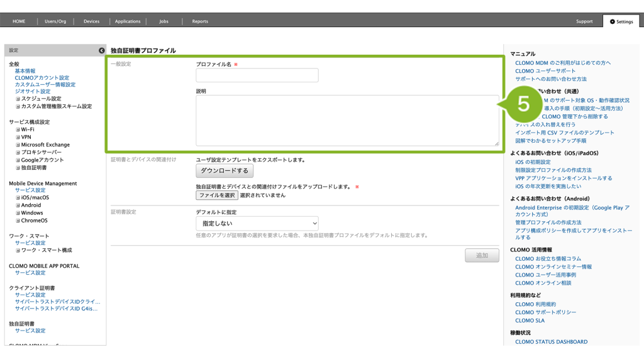Open the 基本情報 link in sidebar

pyautogui.click(x=25, y=71)
